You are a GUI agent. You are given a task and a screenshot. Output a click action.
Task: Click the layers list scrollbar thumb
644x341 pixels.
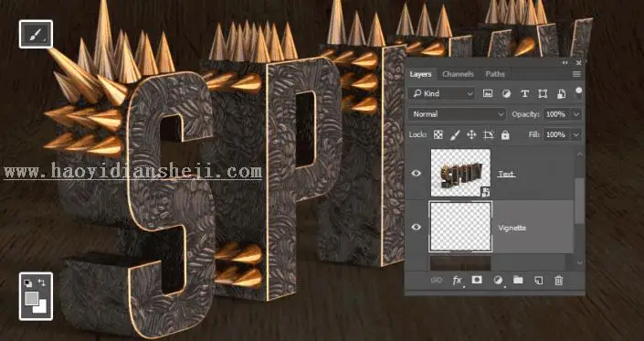579,201
